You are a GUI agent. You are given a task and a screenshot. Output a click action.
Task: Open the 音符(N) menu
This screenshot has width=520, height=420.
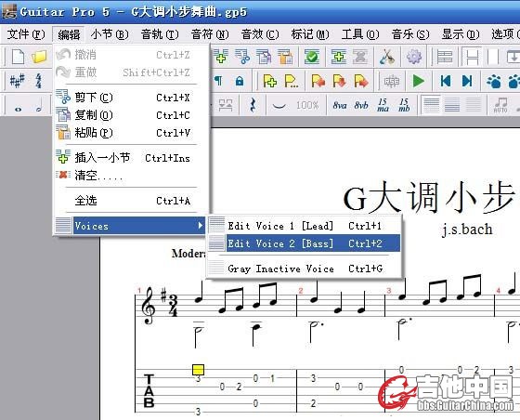210,34
